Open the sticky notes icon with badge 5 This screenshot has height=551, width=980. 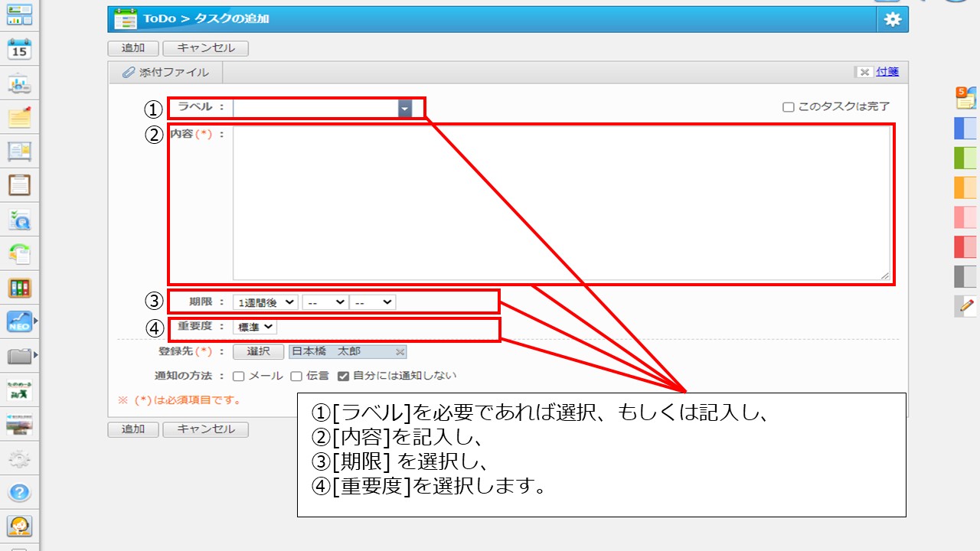[965, 97]
